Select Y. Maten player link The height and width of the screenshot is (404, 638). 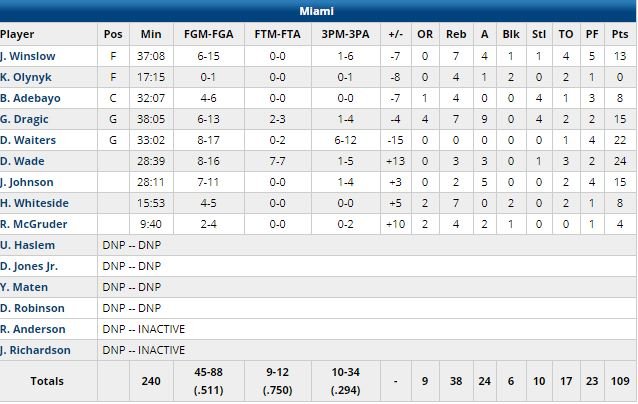pos(24,287)
